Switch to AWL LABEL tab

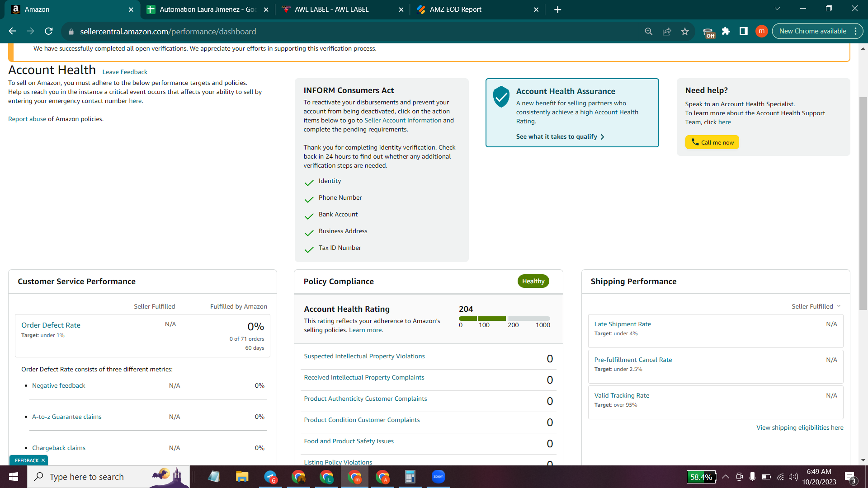pyautogui.click(x=342, y=9)
